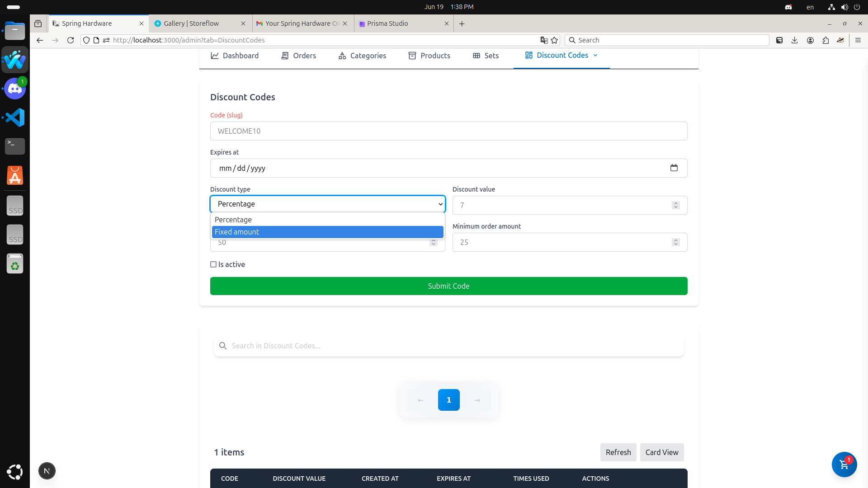This screenshot has height=488, width=868.
Task: Open the list all tabs button
Action: click(38, 23)
